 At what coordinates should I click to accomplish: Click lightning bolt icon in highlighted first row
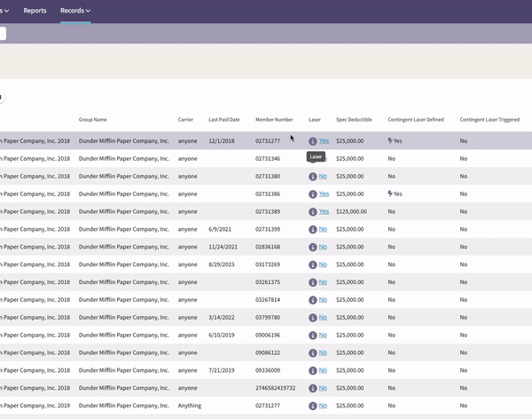390,140
